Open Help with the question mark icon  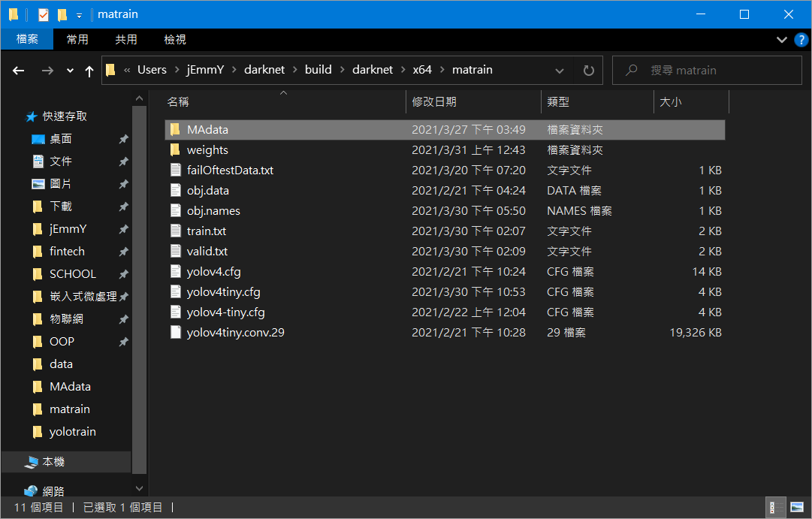[801, 40]
